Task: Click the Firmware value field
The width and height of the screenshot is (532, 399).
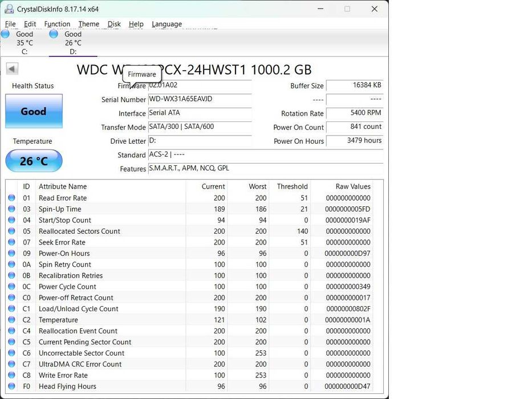Action: click(200, 85)
